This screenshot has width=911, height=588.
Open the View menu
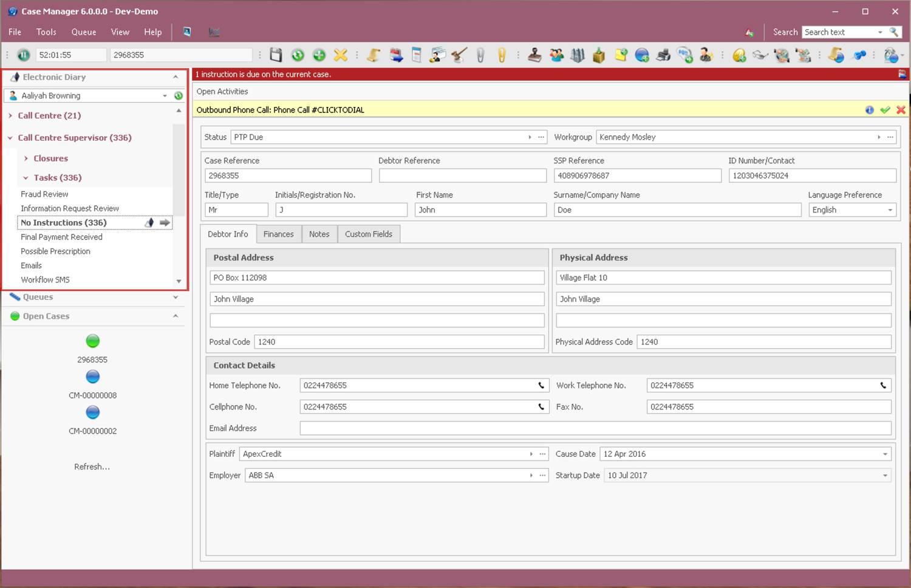pyautogui.click(x=120, y=32)
